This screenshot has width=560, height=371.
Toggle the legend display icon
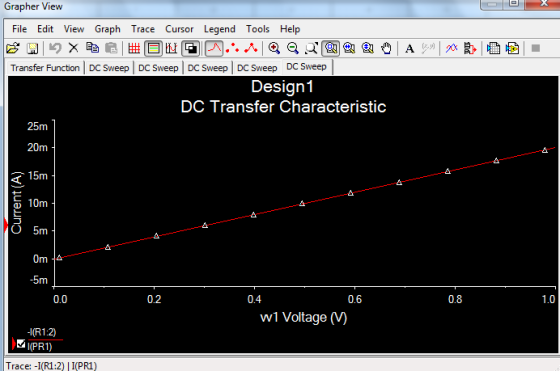[x=153, y=48]
